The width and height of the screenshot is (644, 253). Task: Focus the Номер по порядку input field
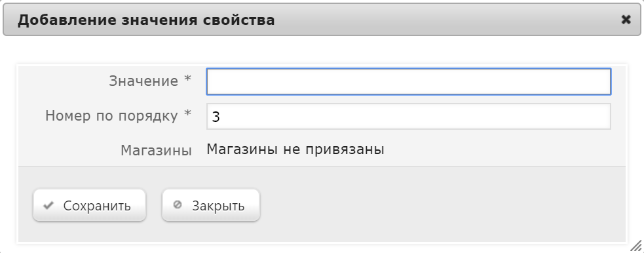pyautogui.click(x=409, y=116)
